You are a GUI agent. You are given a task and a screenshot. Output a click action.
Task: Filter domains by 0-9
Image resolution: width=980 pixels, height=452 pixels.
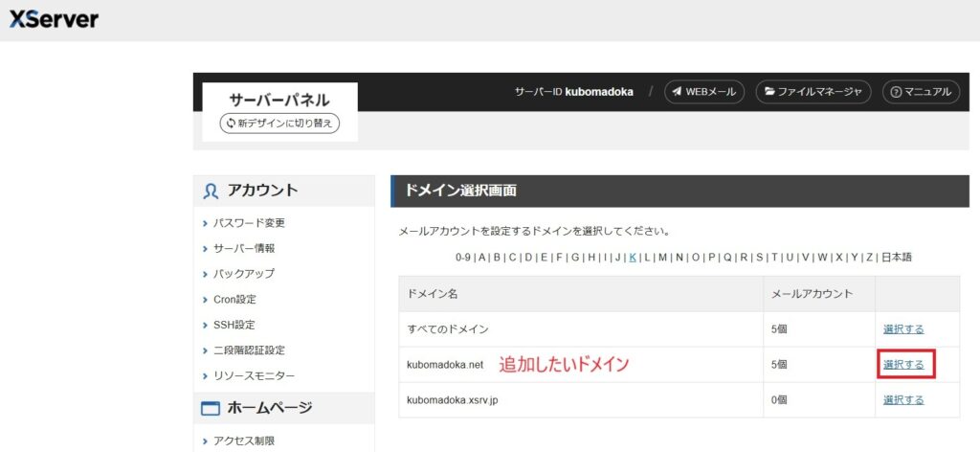click(x=462, y=257)
